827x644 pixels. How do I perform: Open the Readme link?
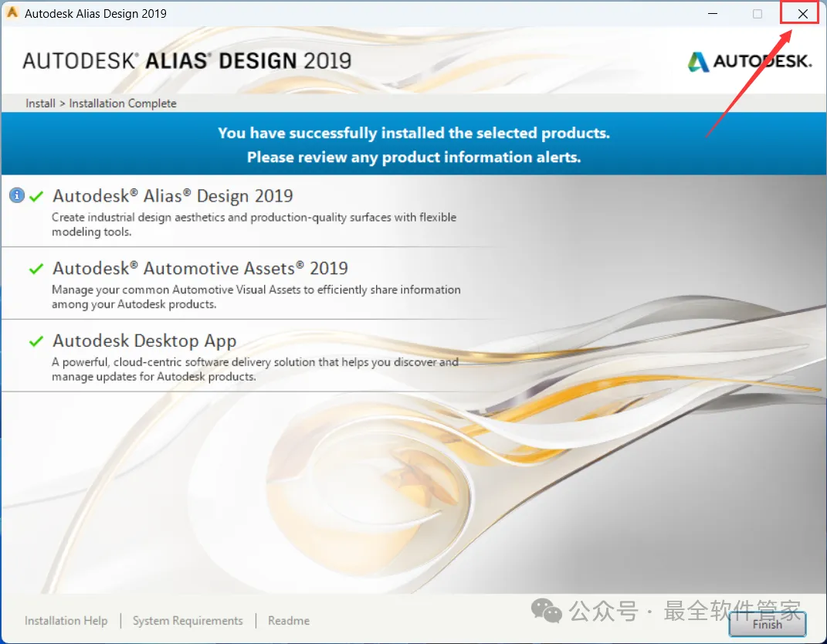[289, 621]
